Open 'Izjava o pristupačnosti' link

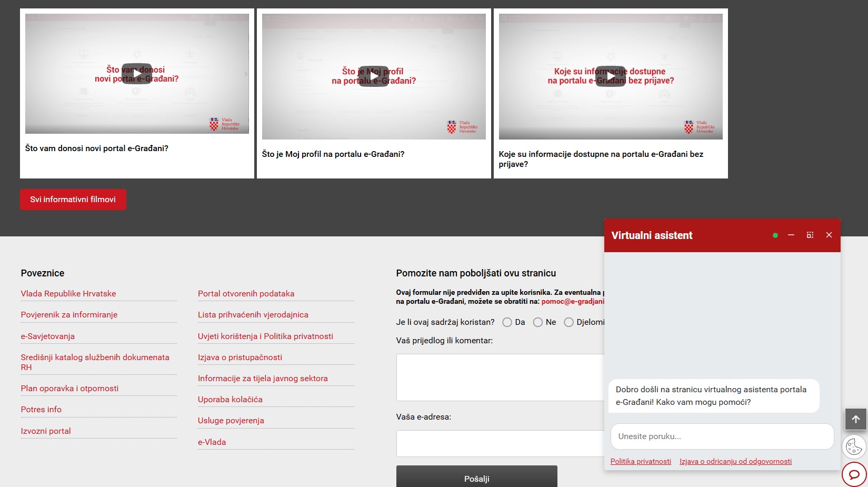(x=240, y=357)
